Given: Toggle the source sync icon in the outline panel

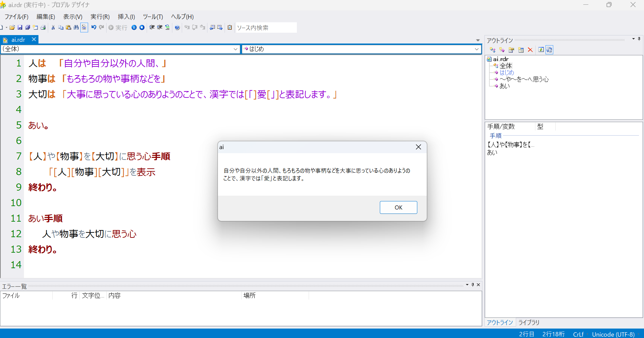Looking at the screenshot, I should coord(550,50).
